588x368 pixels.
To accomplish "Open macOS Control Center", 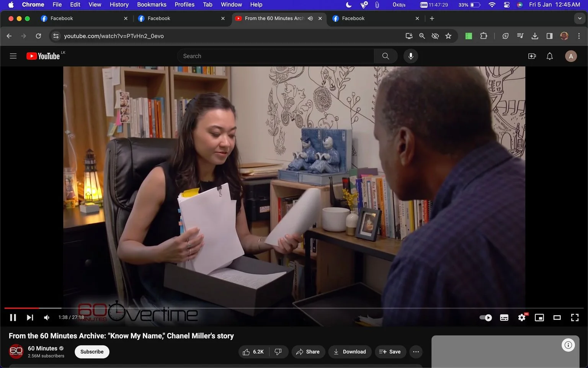I will click(x=506, y=5).
